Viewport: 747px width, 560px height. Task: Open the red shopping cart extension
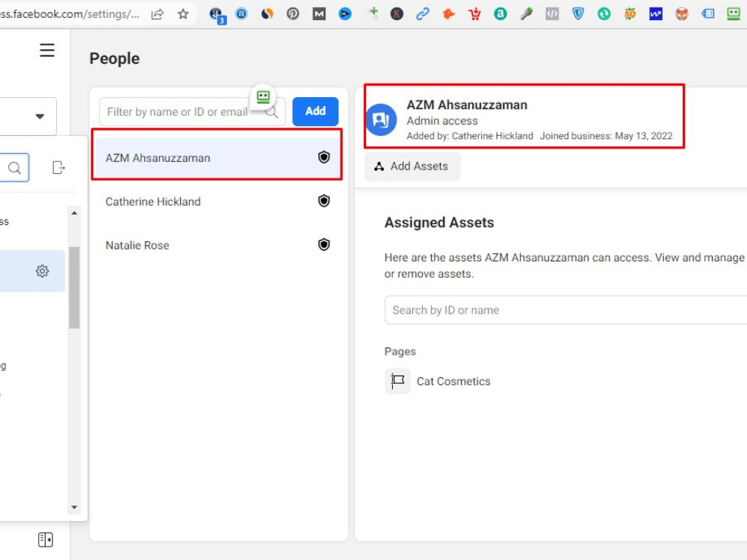click(474, 14)
